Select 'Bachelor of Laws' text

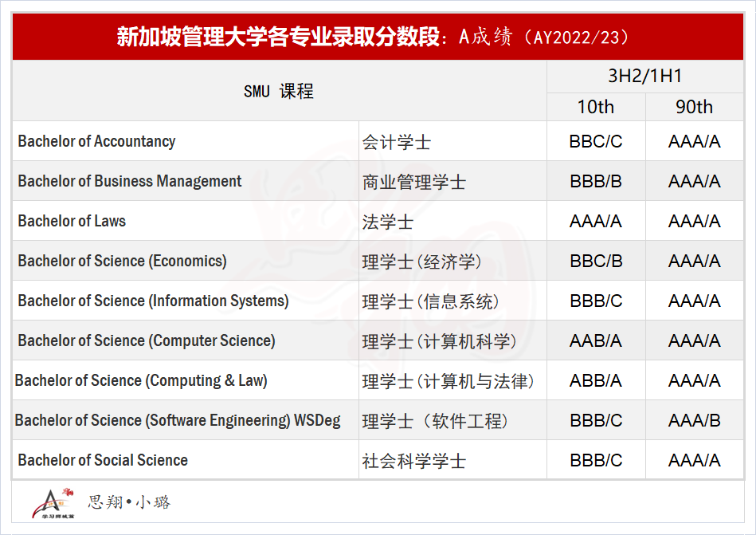point(72,221)
